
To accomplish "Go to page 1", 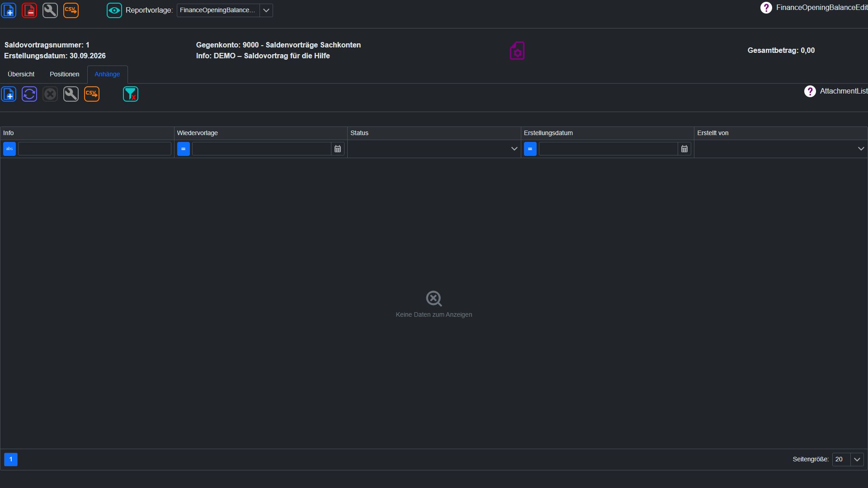I will tap(11, 460).
